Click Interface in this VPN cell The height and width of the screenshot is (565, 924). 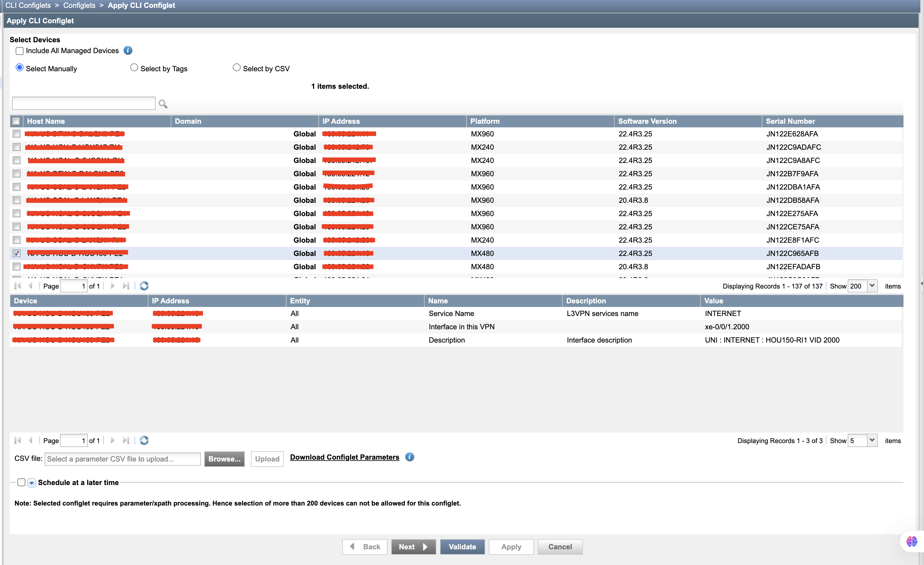tap(461, 327)
